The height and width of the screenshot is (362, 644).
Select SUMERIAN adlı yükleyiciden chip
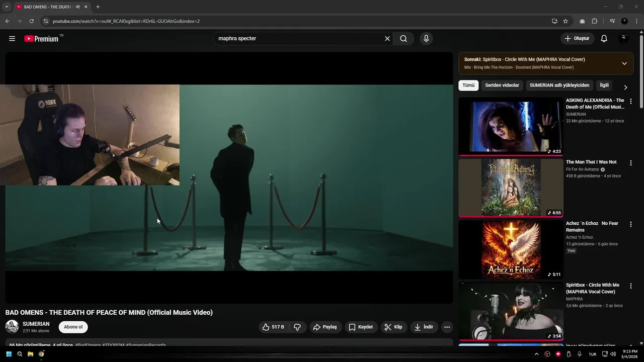(559, 85)
